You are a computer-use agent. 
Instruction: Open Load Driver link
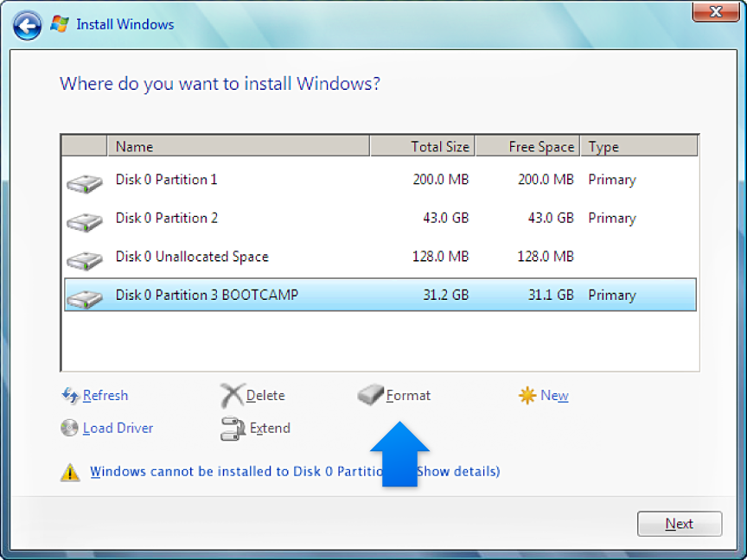pos(118,428)
